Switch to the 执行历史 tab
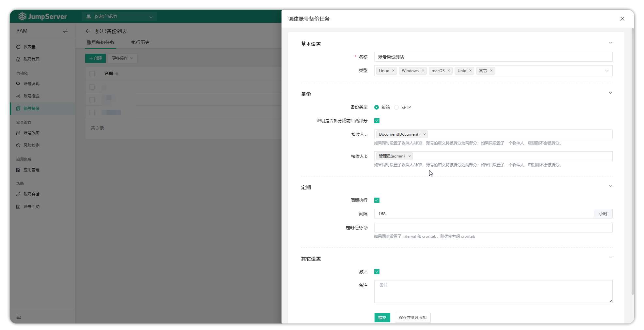Viewport: 644px width, 330px height. (x=140, y=43)
